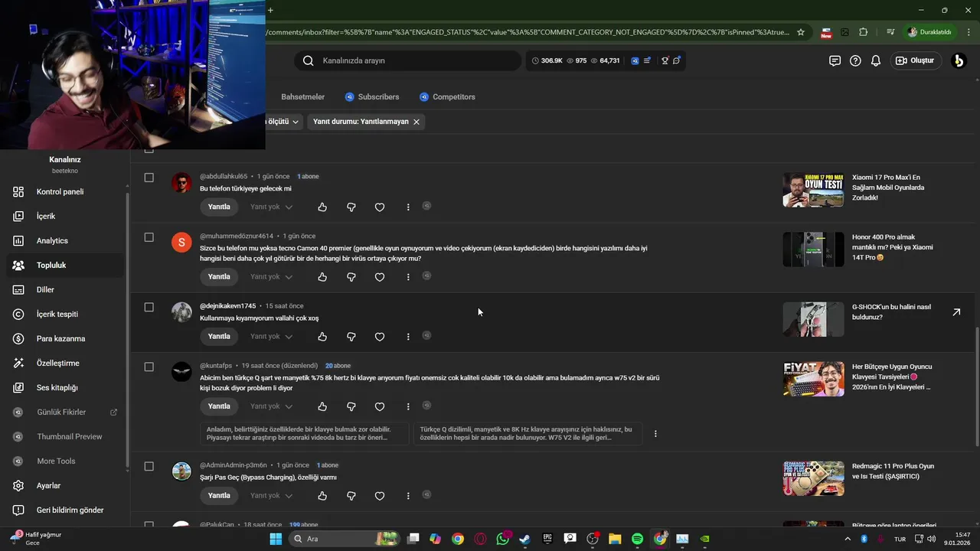Viewport: 980px width, 551px height.
Task: Click the Ses kitaplığı sidebar icon
Action: coord(18,388)
